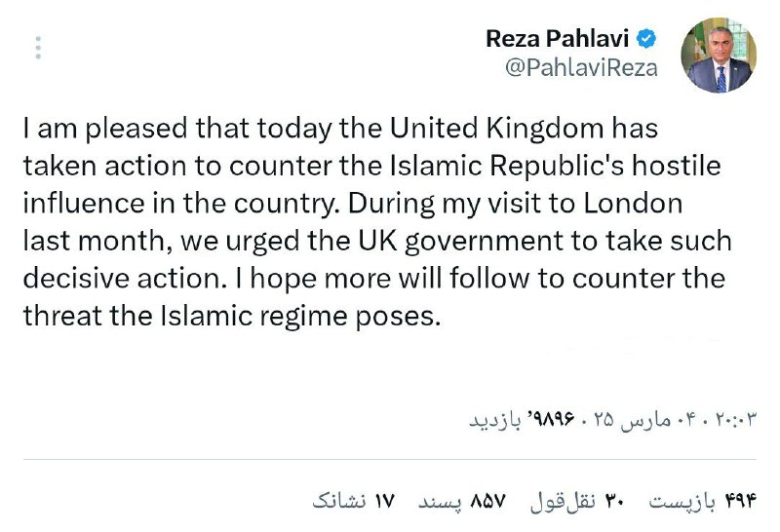View the 857 likes list

461,501
